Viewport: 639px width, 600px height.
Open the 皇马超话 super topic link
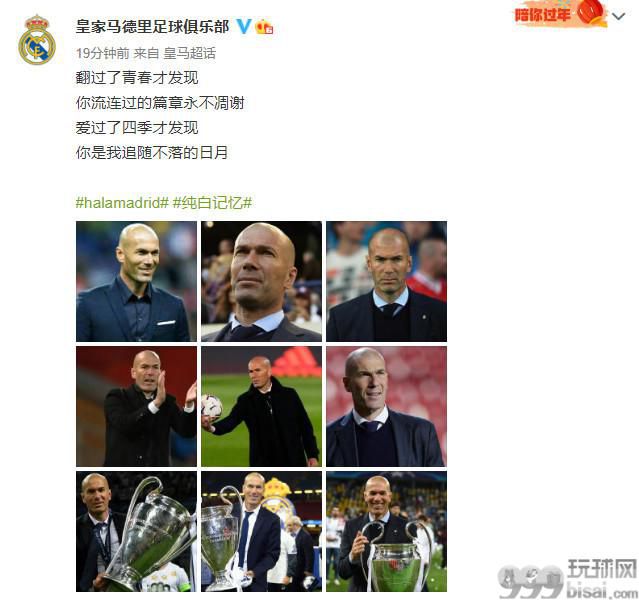pos(189,53)
